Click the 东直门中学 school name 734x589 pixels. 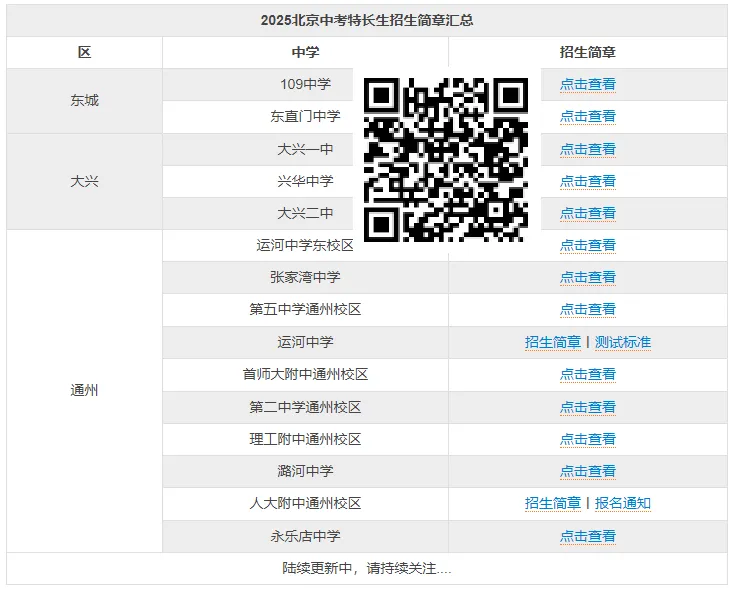pyautogui.click(x=305, y=116)
